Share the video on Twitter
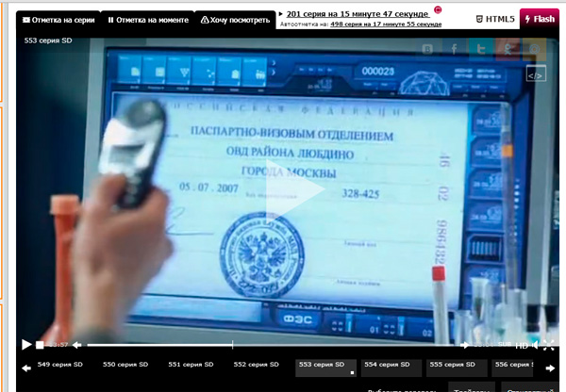 (482, 50)
